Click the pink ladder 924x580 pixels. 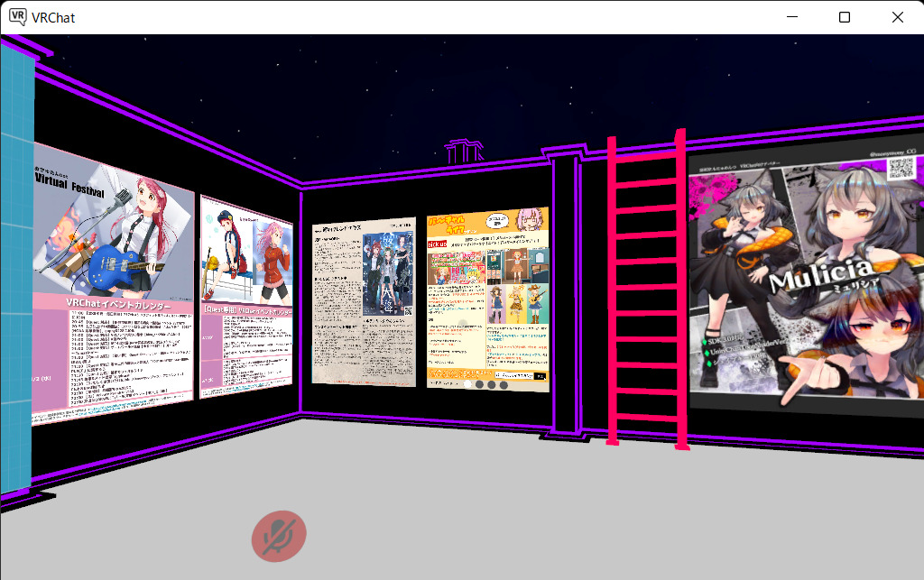coord(647,290)
